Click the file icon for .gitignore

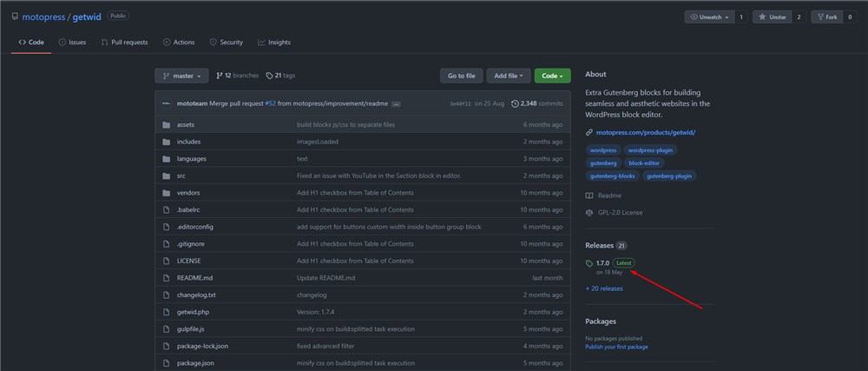(166, 243)
